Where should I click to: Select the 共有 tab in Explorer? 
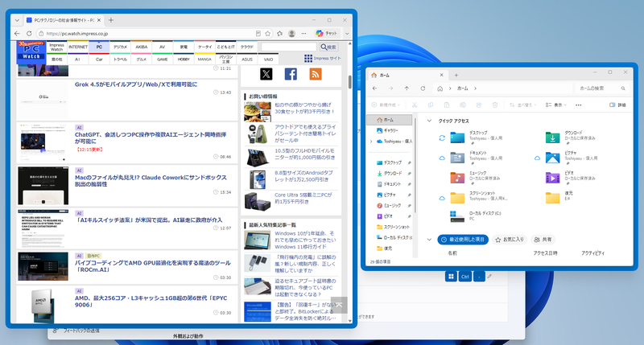click(x=543, y=240)
